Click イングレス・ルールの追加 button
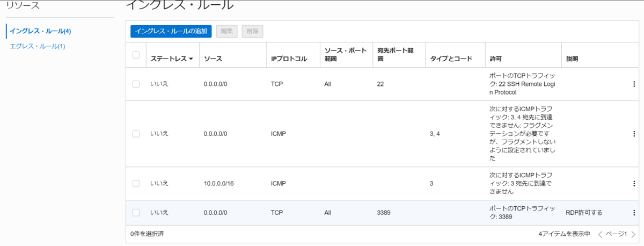This screenshot has height=246, width=644. tap(171, 31)
